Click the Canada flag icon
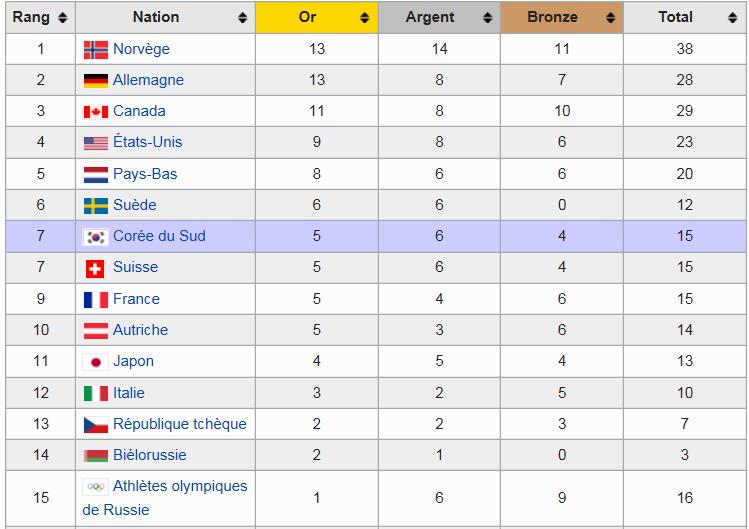 click(x=96, y=112)
